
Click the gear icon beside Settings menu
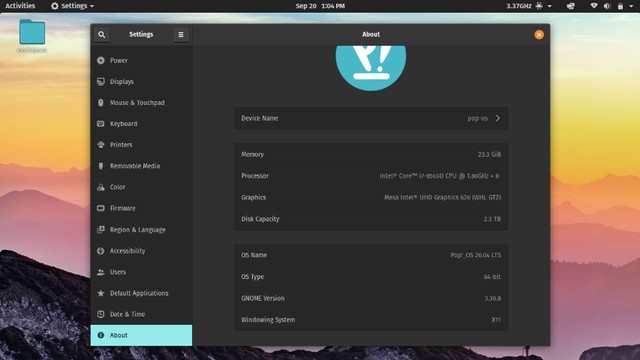[x=55, y=6]
